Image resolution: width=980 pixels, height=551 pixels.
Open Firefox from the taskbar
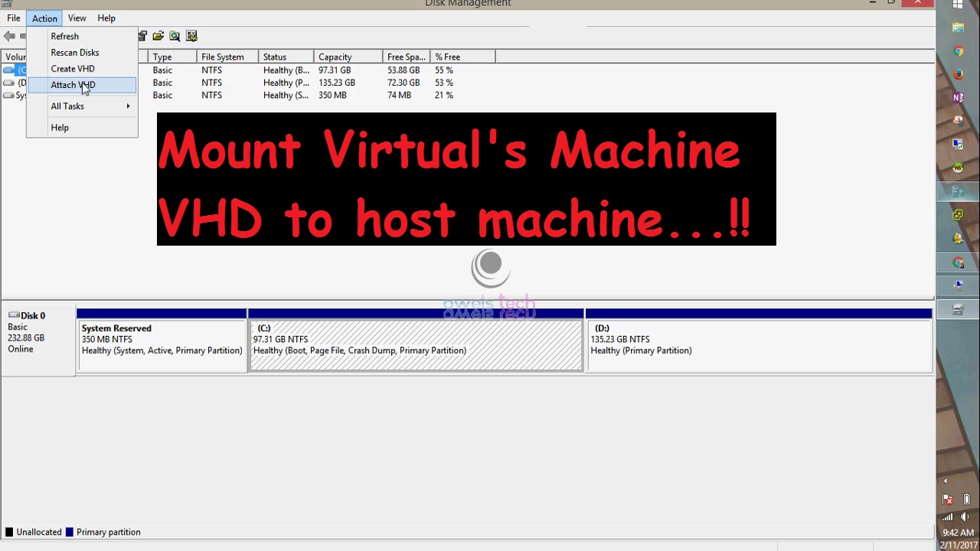tap(958, 74)
